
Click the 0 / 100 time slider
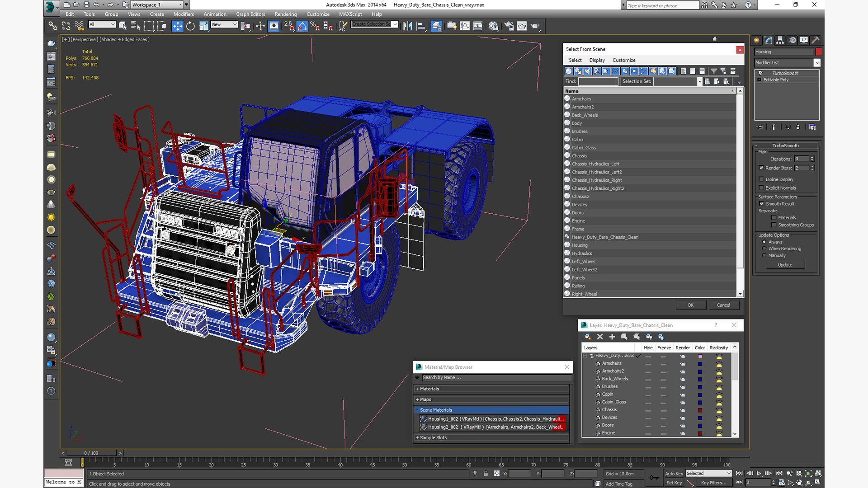(91, 453)
